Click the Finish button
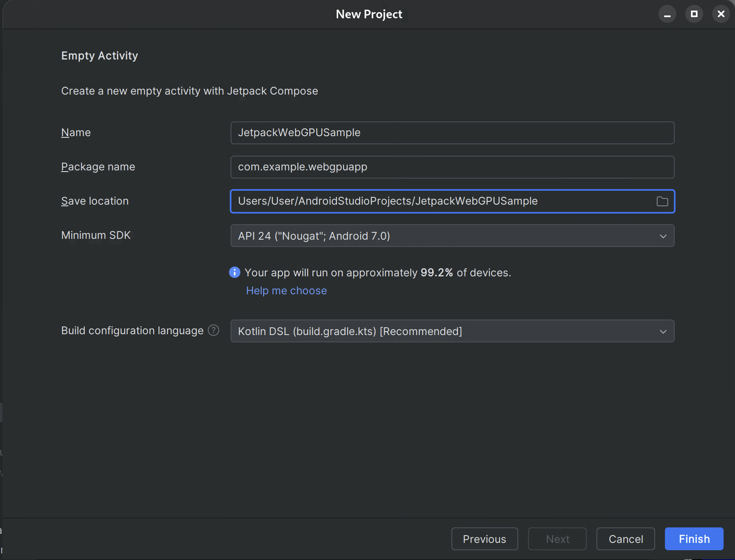 click(x=693, y=539)
